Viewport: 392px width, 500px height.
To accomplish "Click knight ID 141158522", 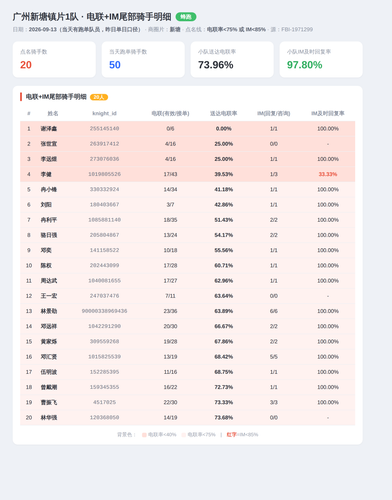I will point(104,250).
